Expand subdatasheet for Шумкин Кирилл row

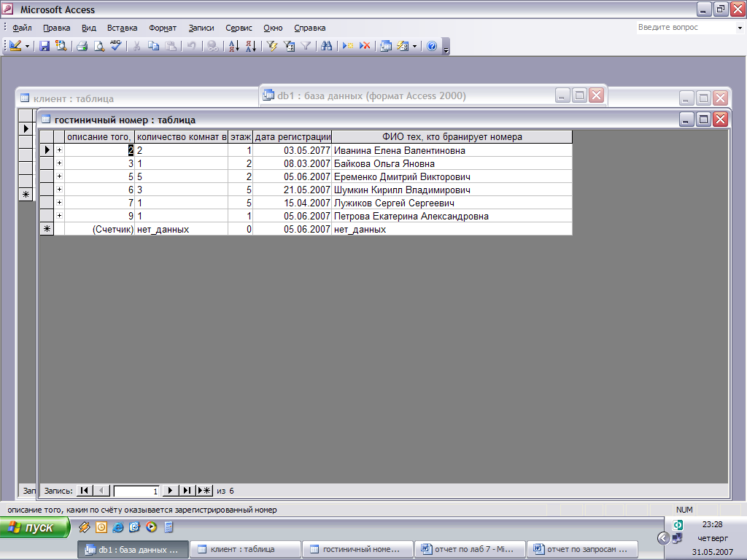[x=59, y=190]
